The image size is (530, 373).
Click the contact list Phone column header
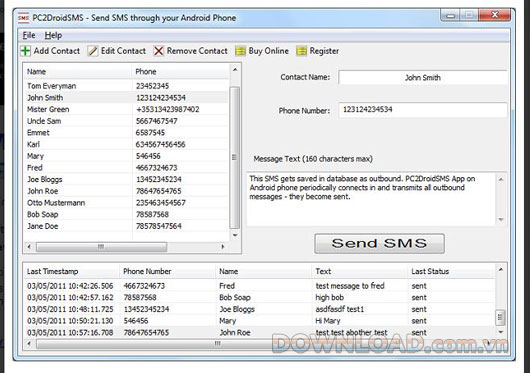[180, 72]
